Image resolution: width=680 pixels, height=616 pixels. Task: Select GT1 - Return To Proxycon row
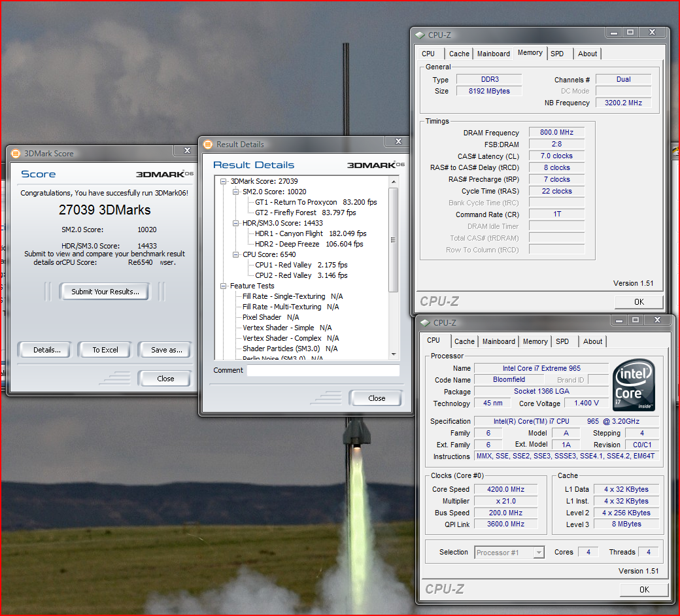tap(316, 202)
